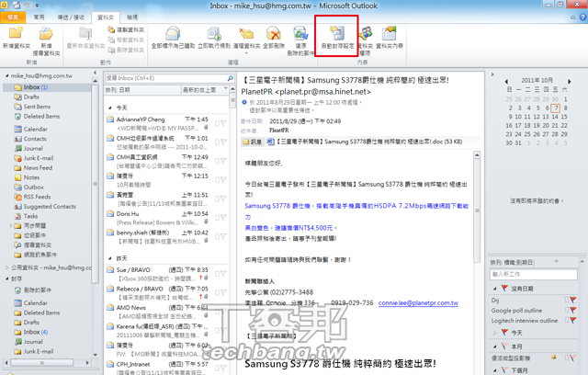588x375 pixels.
Task: Expand the 同步問題 folder
Action: [x=11, y=226]
